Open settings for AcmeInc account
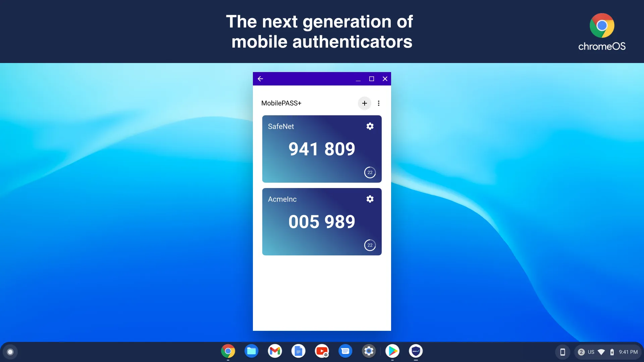The image size is (644, 362). (x=370, y=199)
